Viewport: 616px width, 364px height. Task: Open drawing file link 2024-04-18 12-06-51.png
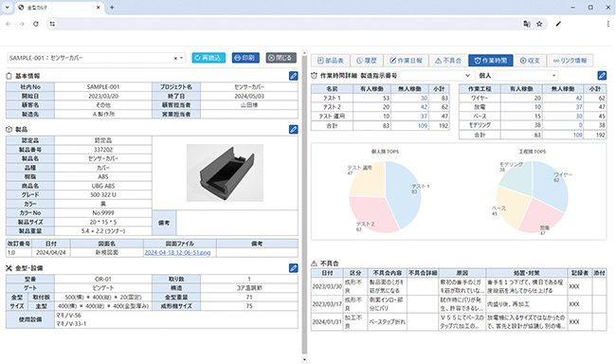click(x=177, y=253)
